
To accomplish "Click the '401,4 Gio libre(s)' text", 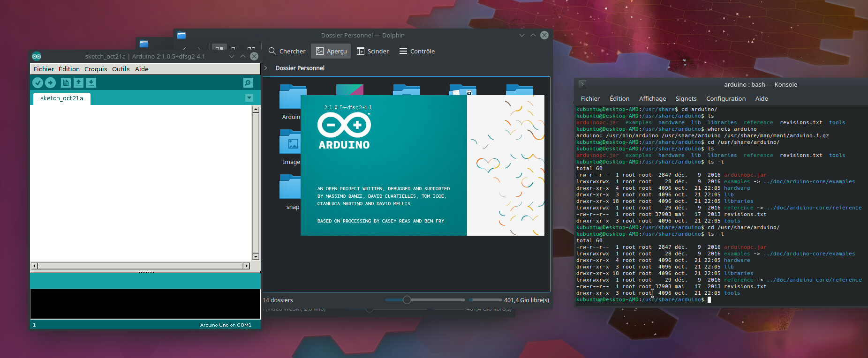I will tap(527, 300).
